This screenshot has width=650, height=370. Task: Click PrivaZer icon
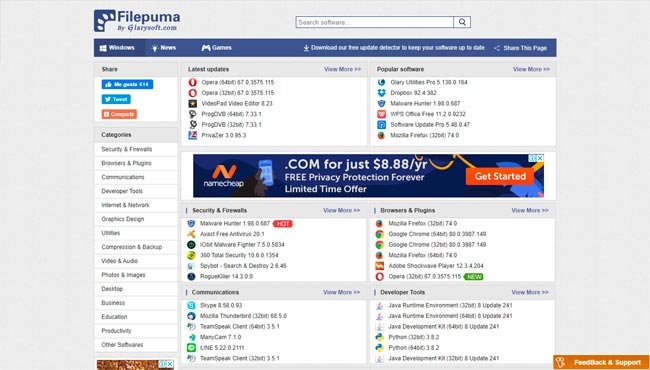pyautogui.click(x=192, y=135)
